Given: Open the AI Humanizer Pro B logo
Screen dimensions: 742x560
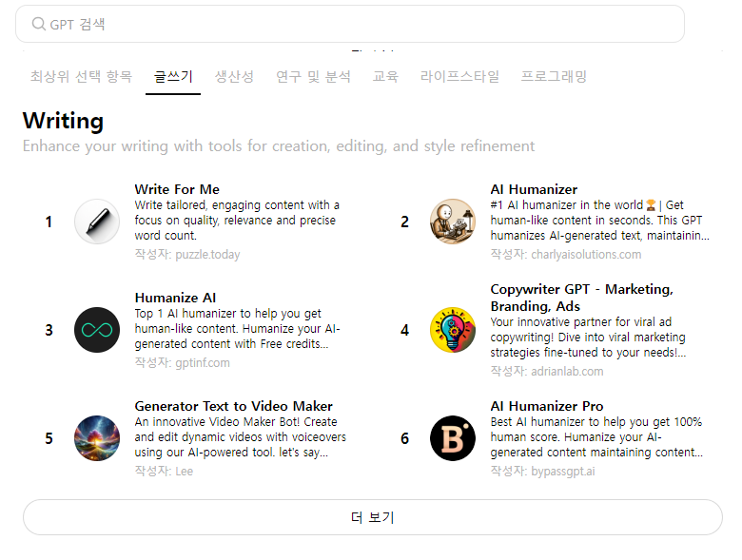Looking at the screenshot, I should pyautogui.click(x=453, y=438).
